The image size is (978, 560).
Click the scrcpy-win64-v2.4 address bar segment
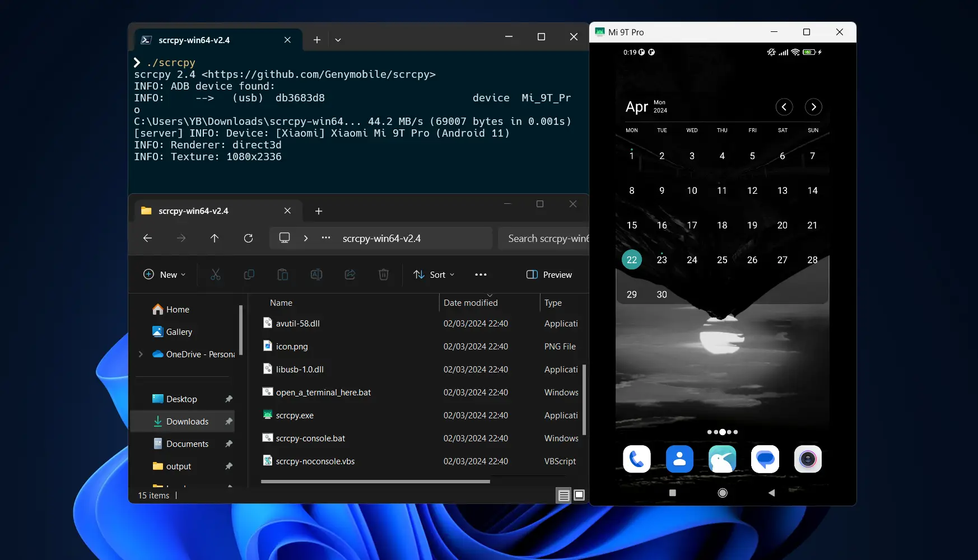381,238
